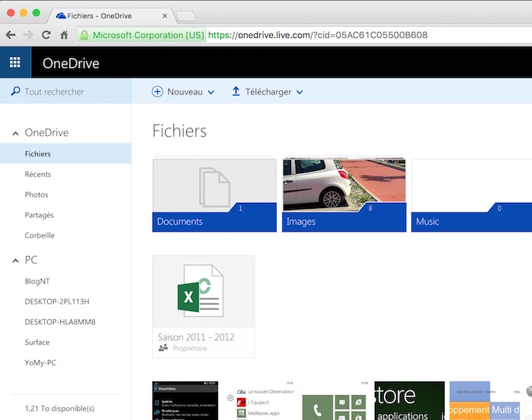The image size is (532, 420).
Task: Open the Saison 2011 - 2012 Excel file
Action: pos(204,306)
